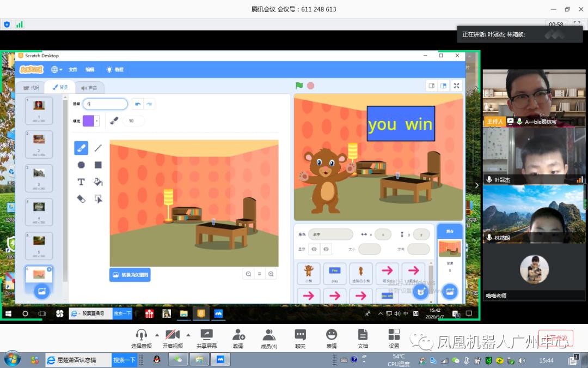The width and height of the screenshot is (588, 368).
Task: Click the backdrop name input field
Action: (106, 104)
